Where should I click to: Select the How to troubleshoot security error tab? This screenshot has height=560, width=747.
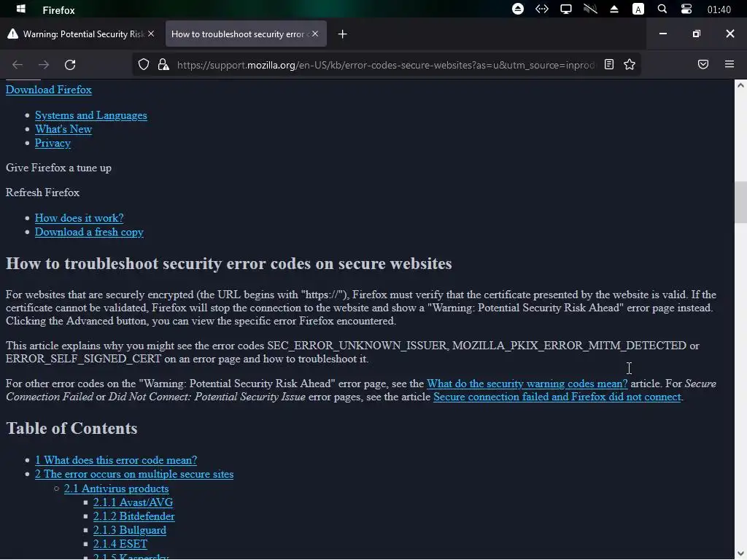point(246,34)
